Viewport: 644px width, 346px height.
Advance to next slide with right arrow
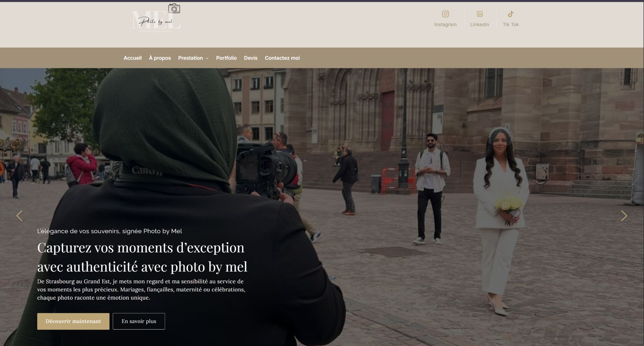624,216
